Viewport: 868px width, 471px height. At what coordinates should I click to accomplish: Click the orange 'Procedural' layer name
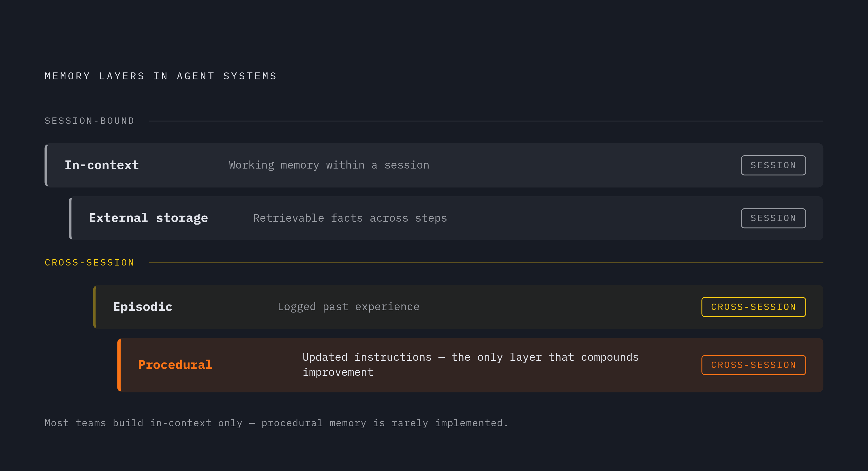coord(175,365)
